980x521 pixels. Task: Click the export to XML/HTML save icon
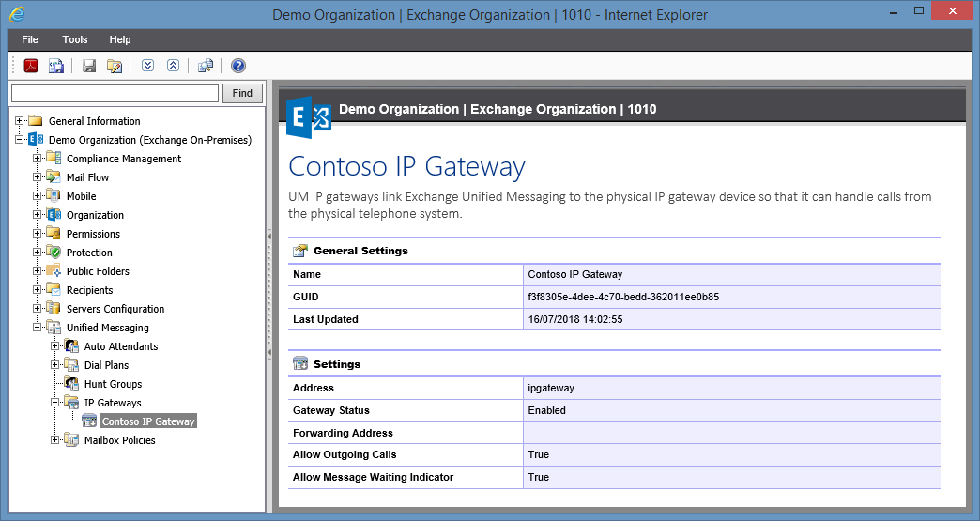click(x=56, y=66)
